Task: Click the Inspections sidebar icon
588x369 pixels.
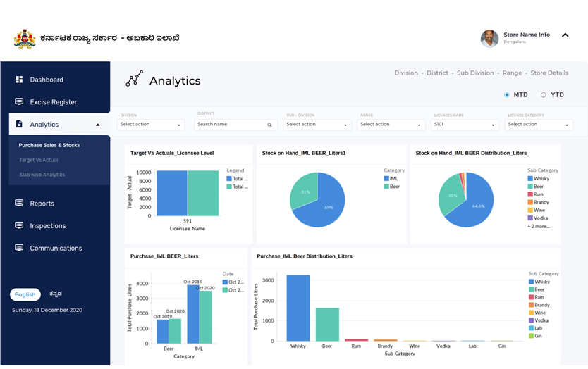Action: tap(19, 225)
